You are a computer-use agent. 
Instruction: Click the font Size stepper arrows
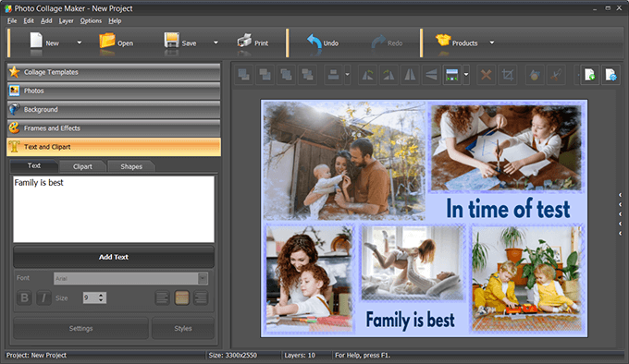point(101,297)
